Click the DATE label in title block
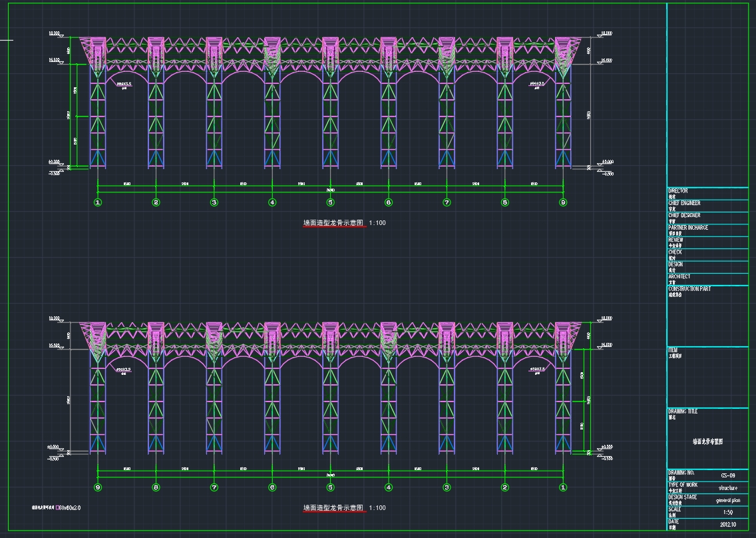 pos(673,522)
